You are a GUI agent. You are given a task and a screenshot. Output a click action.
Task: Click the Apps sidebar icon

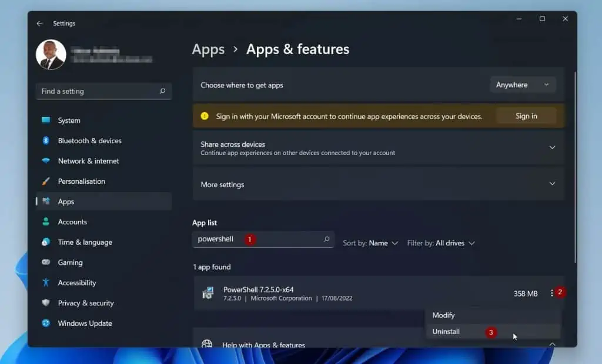click(46, 201)
